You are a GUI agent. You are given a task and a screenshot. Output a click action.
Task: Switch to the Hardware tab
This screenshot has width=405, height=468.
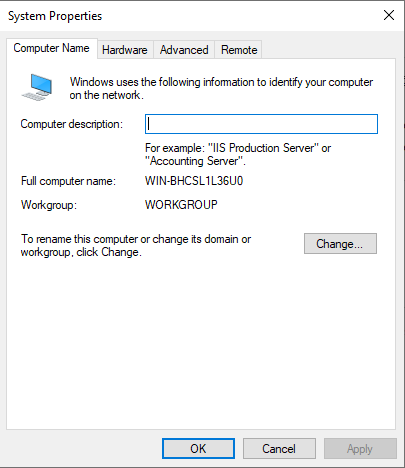click(125, 50)
